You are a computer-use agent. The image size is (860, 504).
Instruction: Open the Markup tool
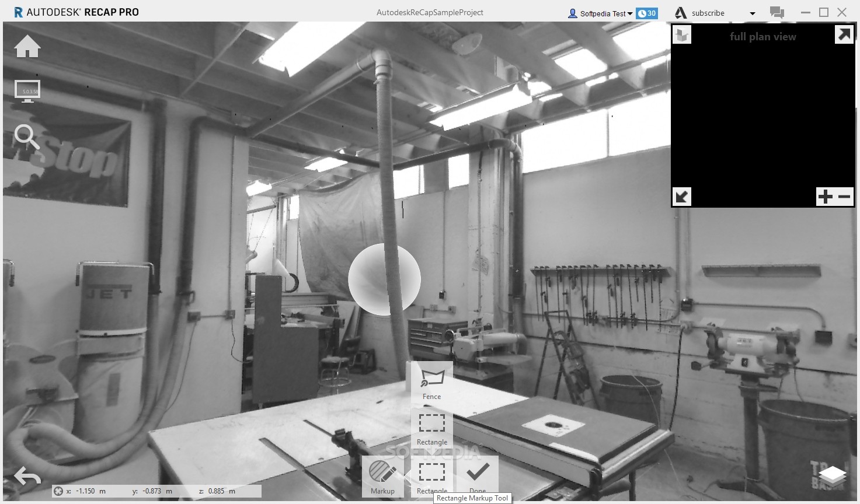(x=382, y=476)
